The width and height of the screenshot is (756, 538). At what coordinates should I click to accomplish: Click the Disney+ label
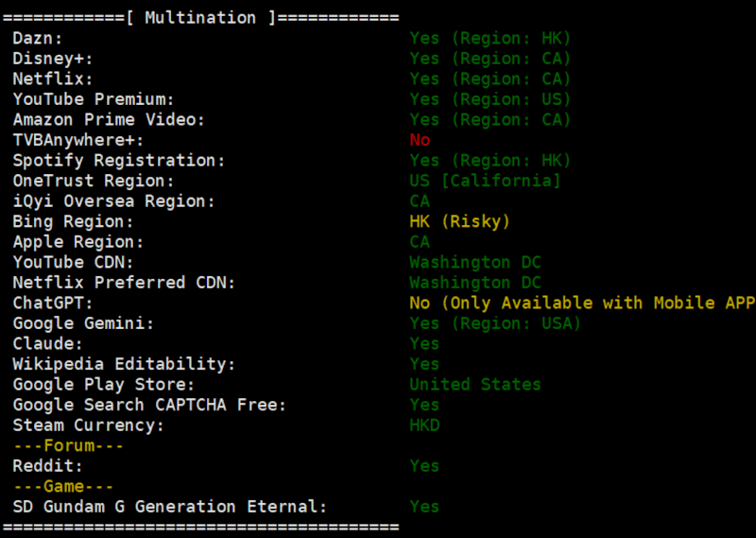tap(53, 59)
